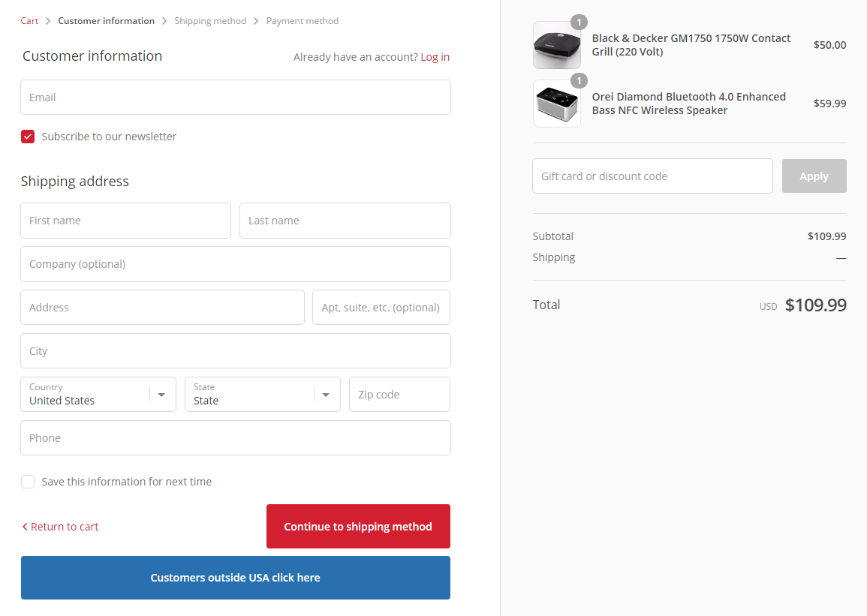This screenshot has height=616, width=867.
Task: Click the Gift card or discount code field
Action: (x=652, y=176)
